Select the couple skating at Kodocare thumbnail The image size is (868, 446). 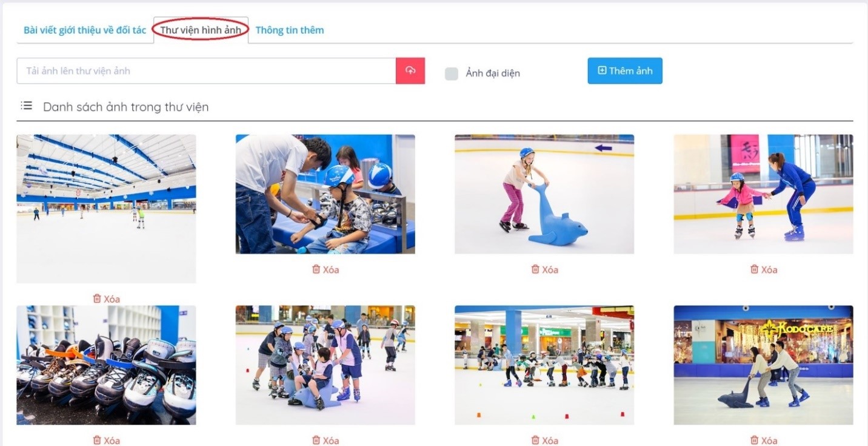763,365
